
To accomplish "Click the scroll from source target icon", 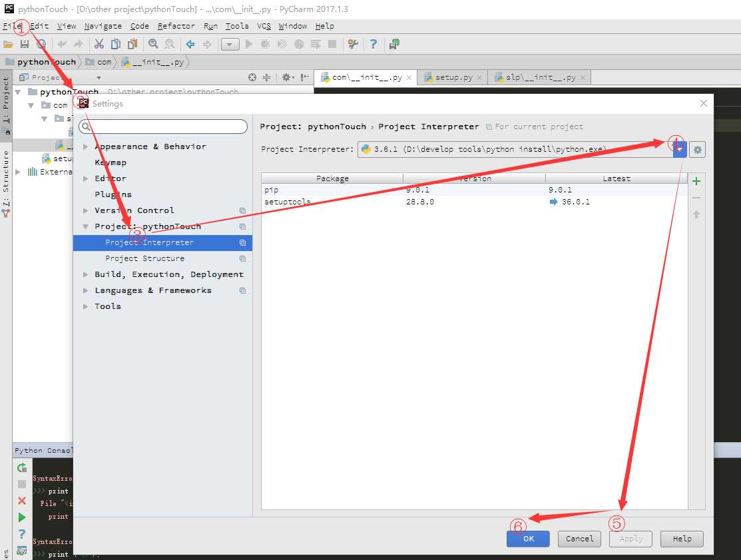I will (252, 77).
